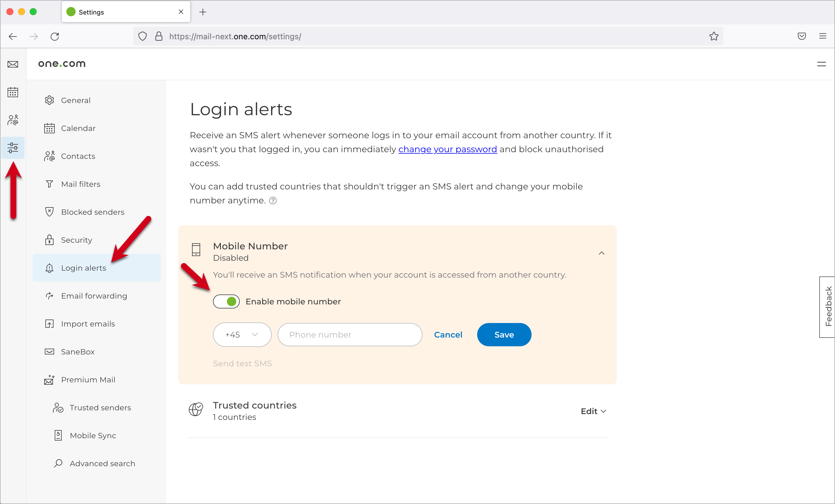Open the one.com hamburger menu icon
Viewport: 835px width, 504px height.
click(x=821, y=64)
